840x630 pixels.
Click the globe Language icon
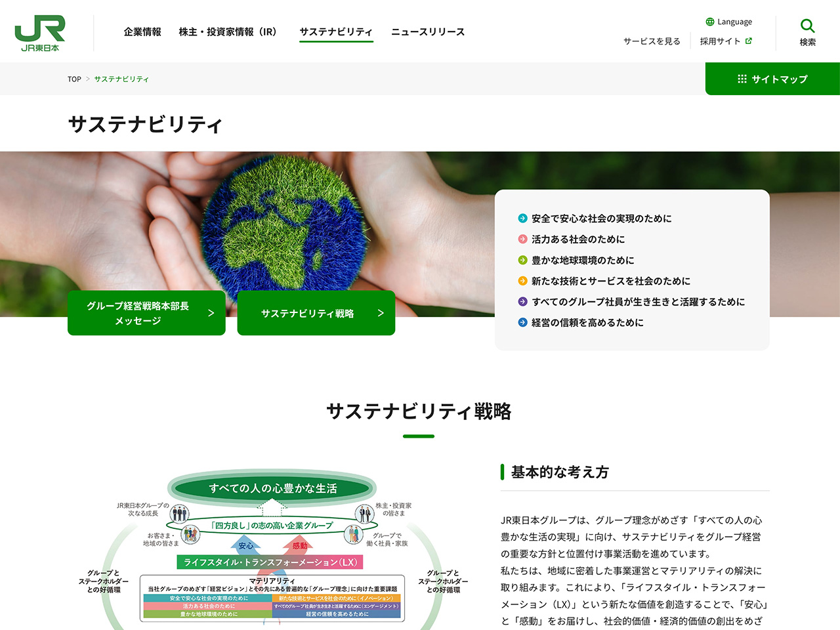[709, 22]
